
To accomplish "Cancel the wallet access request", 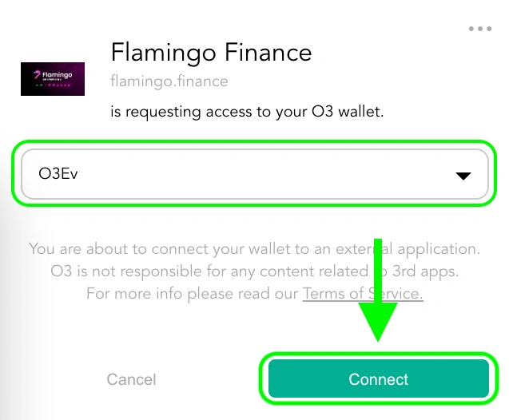I will click(132, 379).
